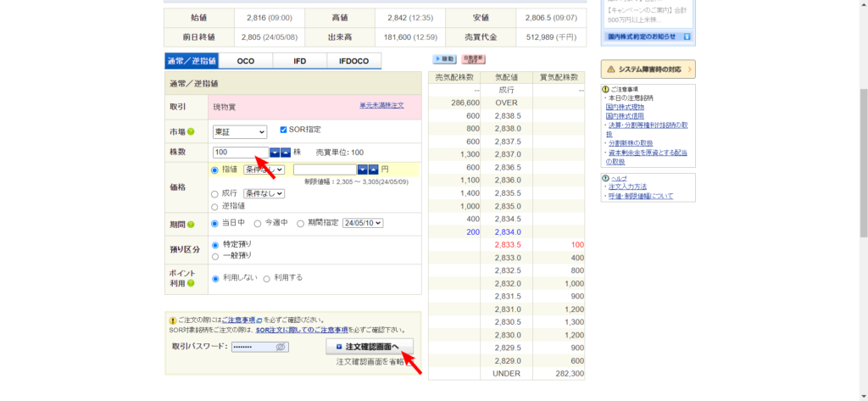Open the 国内株式信用 link
Image resolution: width=868 pixels, height=401 pixels.
(x=625, y=116)
